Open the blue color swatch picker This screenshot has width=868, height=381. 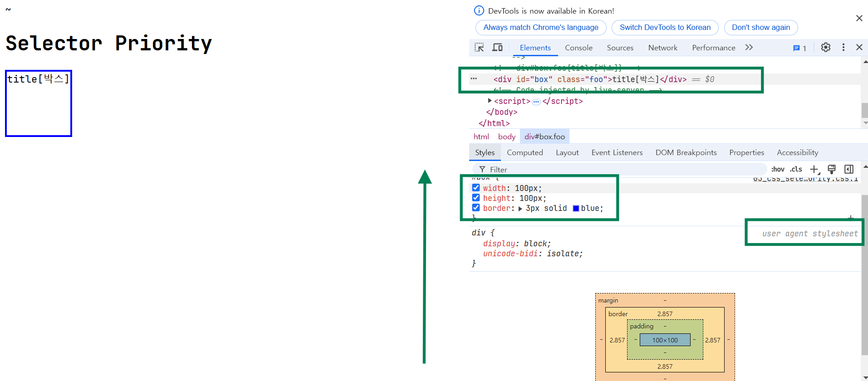576,208
